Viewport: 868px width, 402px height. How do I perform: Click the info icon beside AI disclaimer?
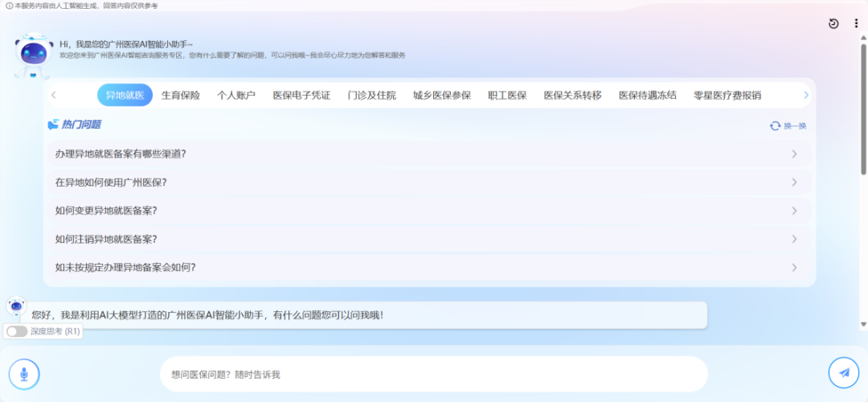click(9, 6)
